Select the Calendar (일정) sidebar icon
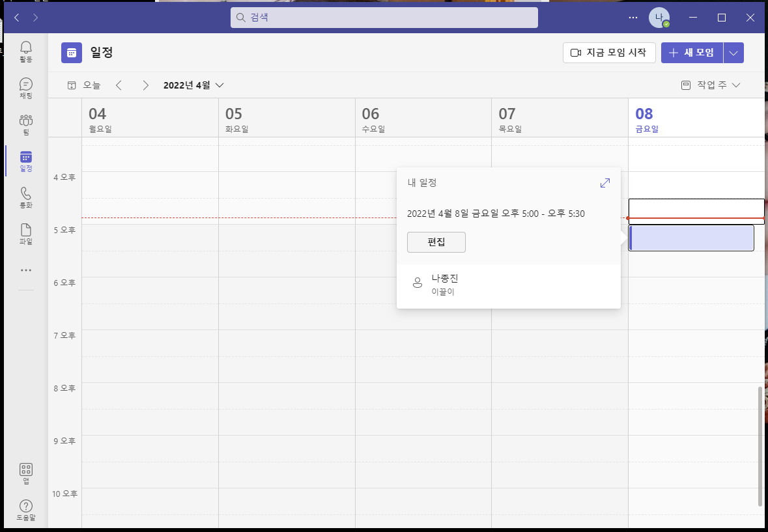The width and height of the screenshot is (768, 532). click(26, 161)
